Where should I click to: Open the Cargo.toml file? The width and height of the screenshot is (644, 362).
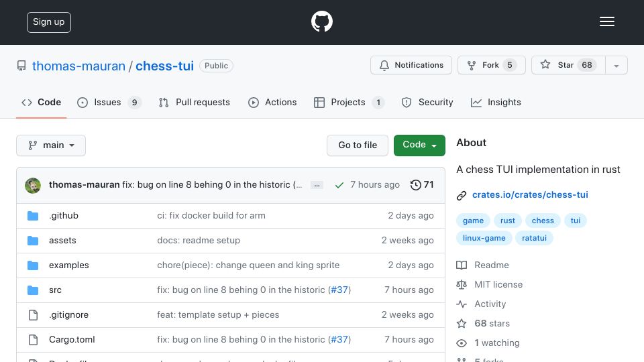coord(72,340)
